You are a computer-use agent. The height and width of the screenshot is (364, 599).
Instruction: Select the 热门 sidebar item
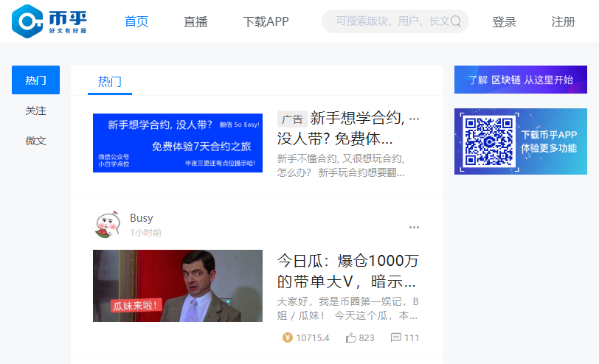pyautogui.click(x=36, y=80)
